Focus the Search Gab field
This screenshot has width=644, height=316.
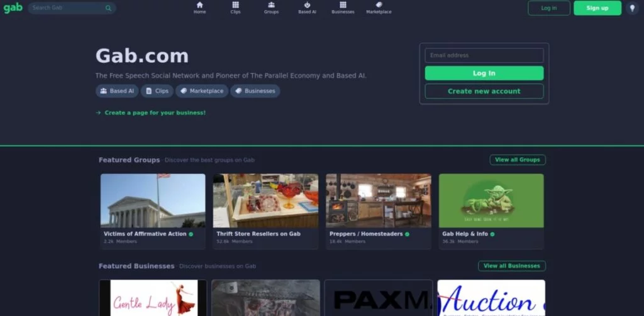72,8
